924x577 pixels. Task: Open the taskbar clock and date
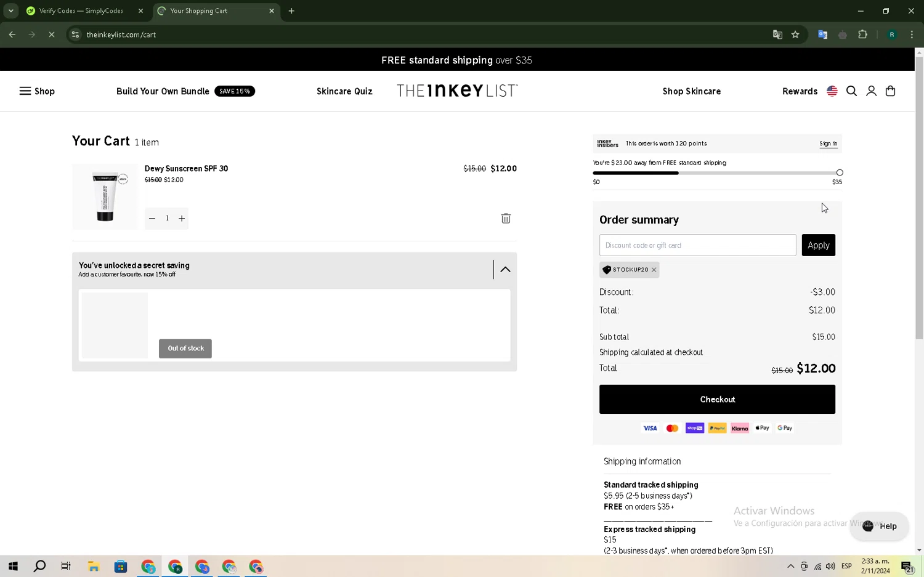point(875,567)
